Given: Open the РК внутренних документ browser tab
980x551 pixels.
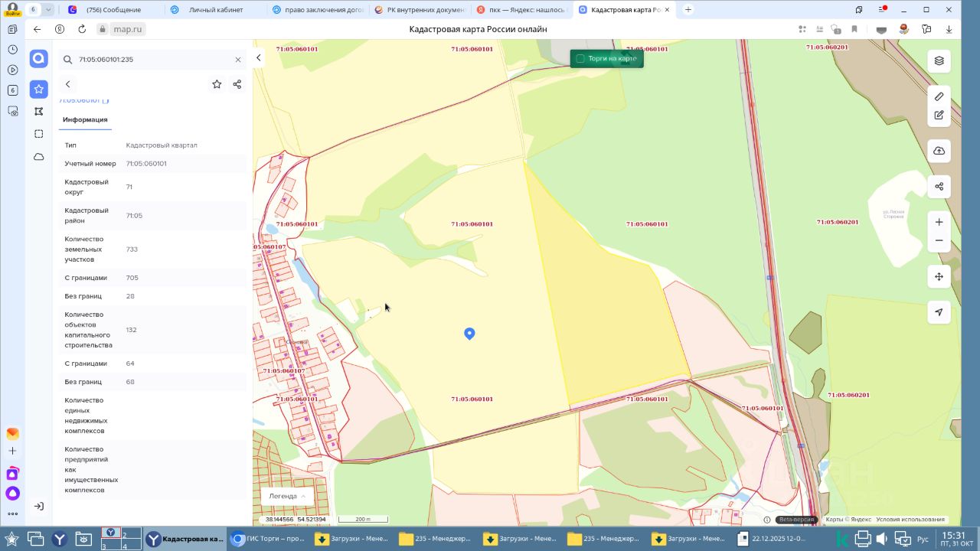Looking at the screenshot, I should point(420,10).
